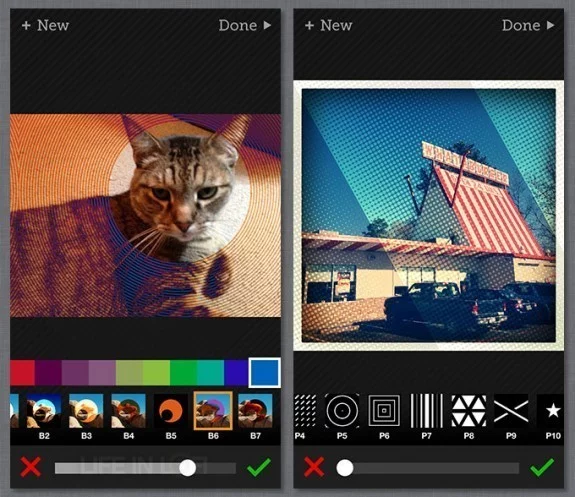Pick the lime green color swatch
Viewport: 575px width, 497px height.
tap(157, 372)
